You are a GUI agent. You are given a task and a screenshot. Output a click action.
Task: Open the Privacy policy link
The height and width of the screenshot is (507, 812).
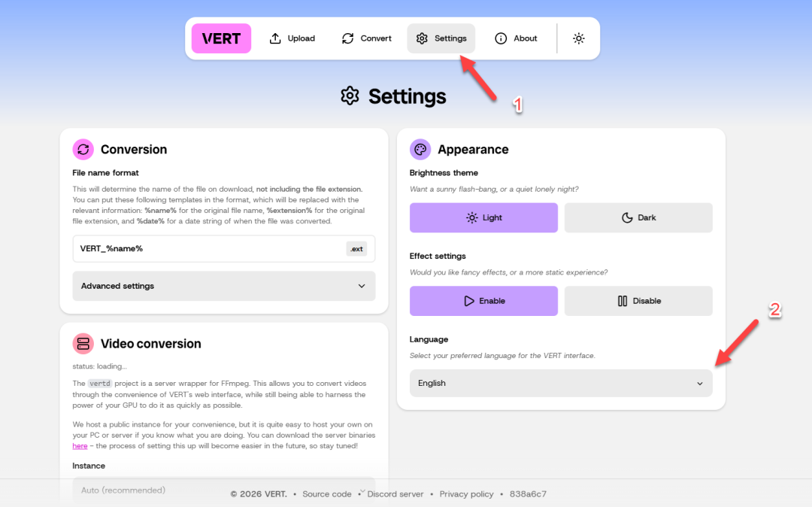coord(467,494)
